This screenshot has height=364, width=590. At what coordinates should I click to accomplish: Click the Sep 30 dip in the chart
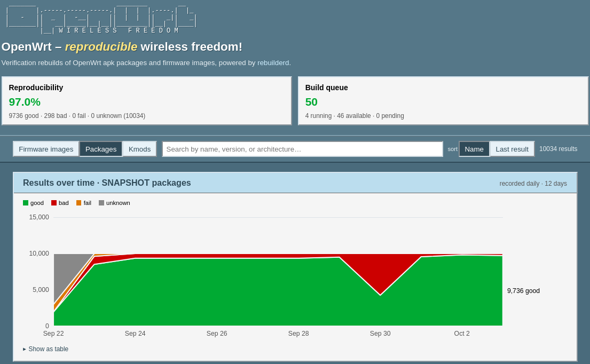[380, 295]
